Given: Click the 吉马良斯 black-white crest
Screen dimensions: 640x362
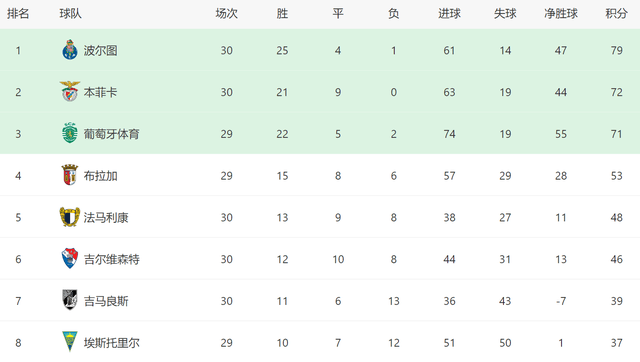Looking at the screenshot, I should [70, 300].
